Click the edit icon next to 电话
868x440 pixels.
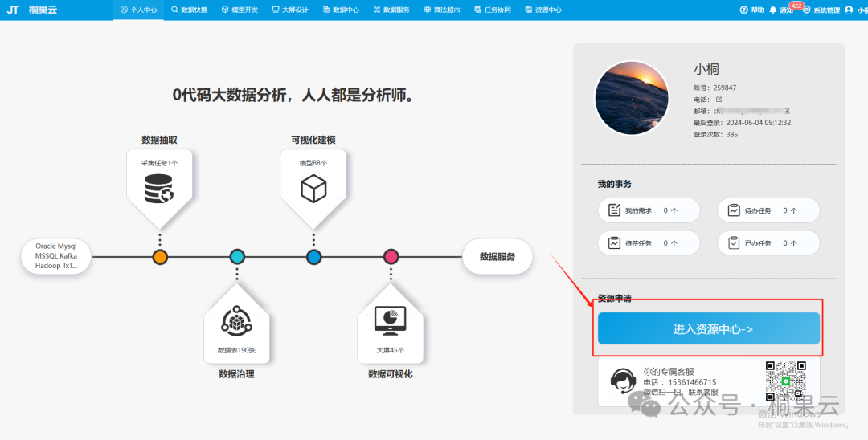tap(719, 99)
